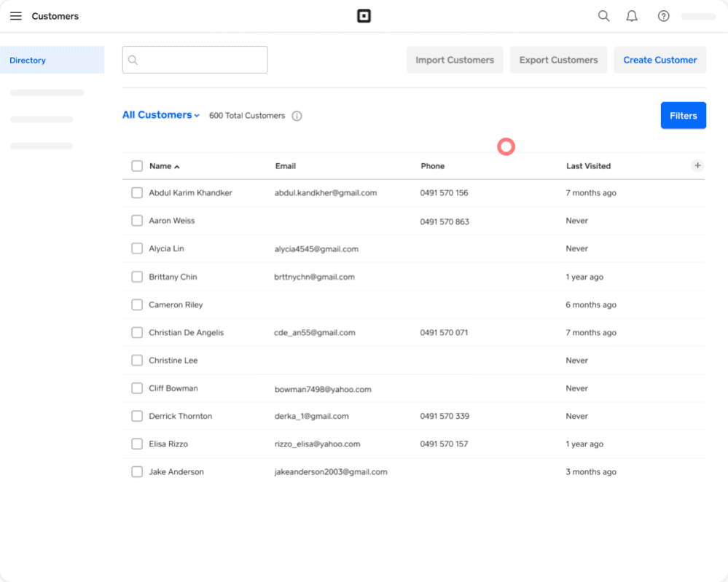728x582 pixels.
Task: Toggle the select-all checkbox in header
Action: pos(137,166)
